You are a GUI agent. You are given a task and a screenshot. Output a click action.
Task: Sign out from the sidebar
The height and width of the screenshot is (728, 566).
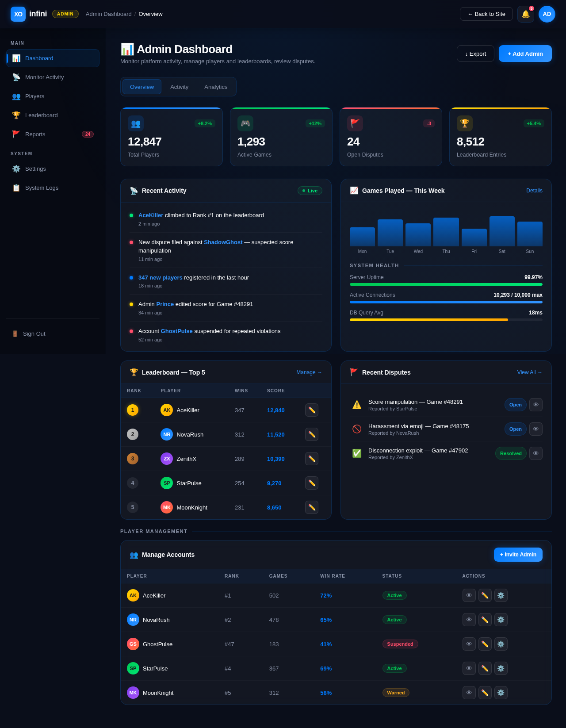pyautogui.click(x=53, y=333)
